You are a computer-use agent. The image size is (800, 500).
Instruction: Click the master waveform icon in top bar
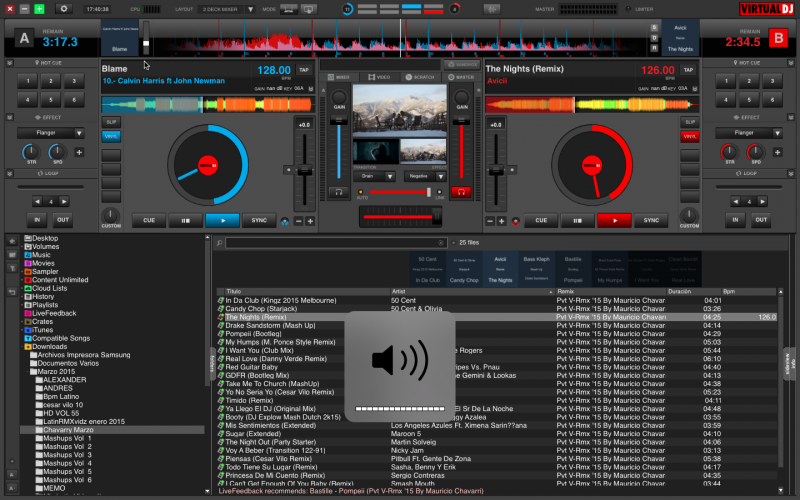click(491, 9)
